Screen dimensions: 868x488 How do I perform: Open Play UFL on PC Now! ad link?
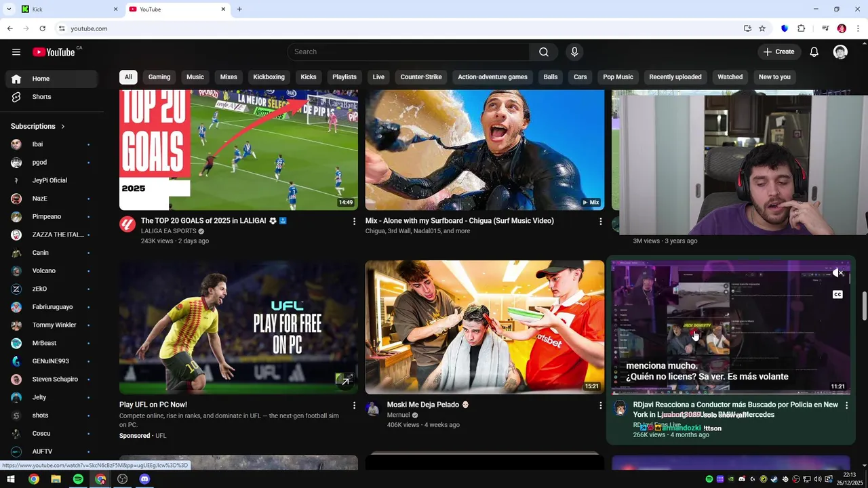click(153, 405)
